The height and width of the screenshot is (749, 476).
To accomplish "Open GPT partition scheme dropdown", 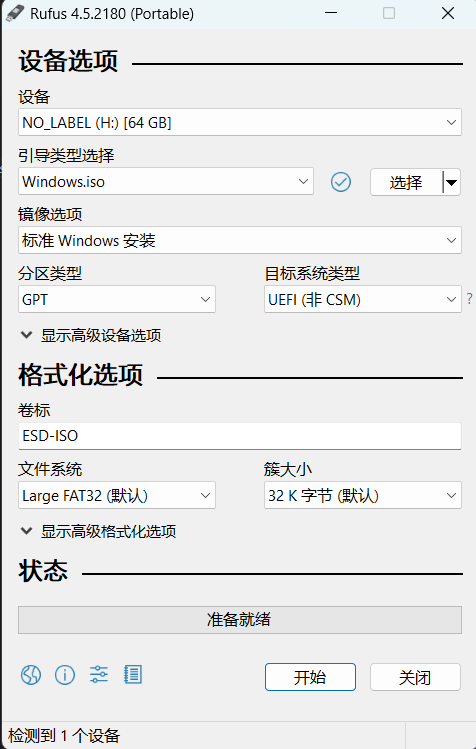I will pos(117,300).
